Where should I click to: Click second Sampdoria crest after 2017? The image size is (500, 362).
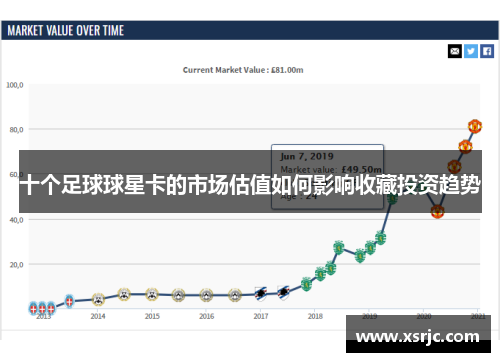point(283,293)
